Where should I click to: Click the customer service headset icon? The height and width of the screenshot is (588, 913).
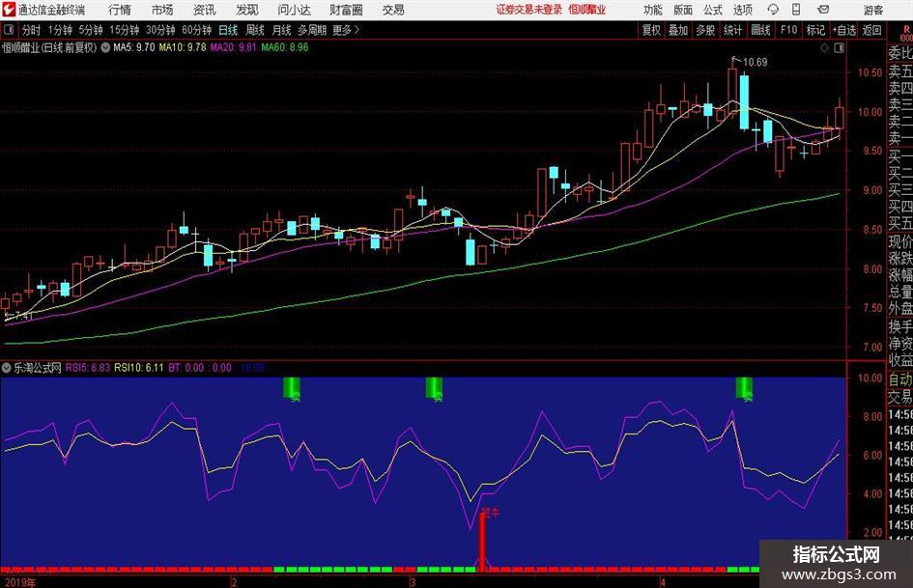773,10
